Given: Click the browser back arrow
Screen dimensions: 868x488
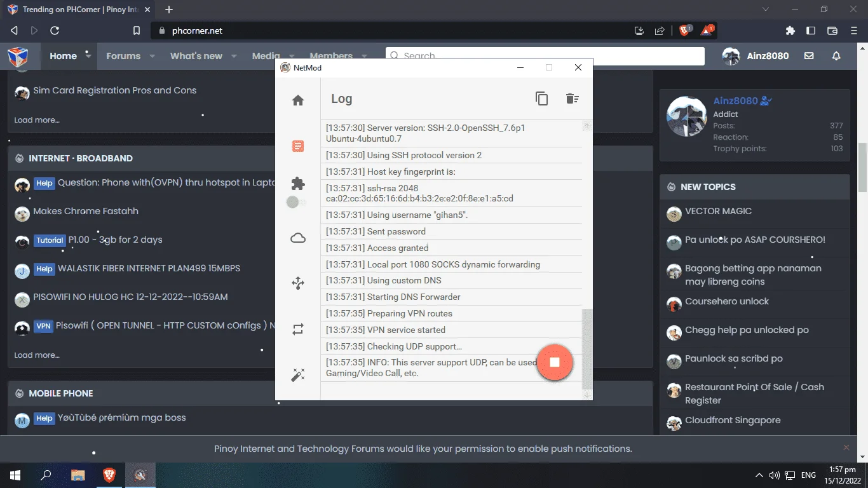Looking at the screenshot, I should click(x=14, y=30).
